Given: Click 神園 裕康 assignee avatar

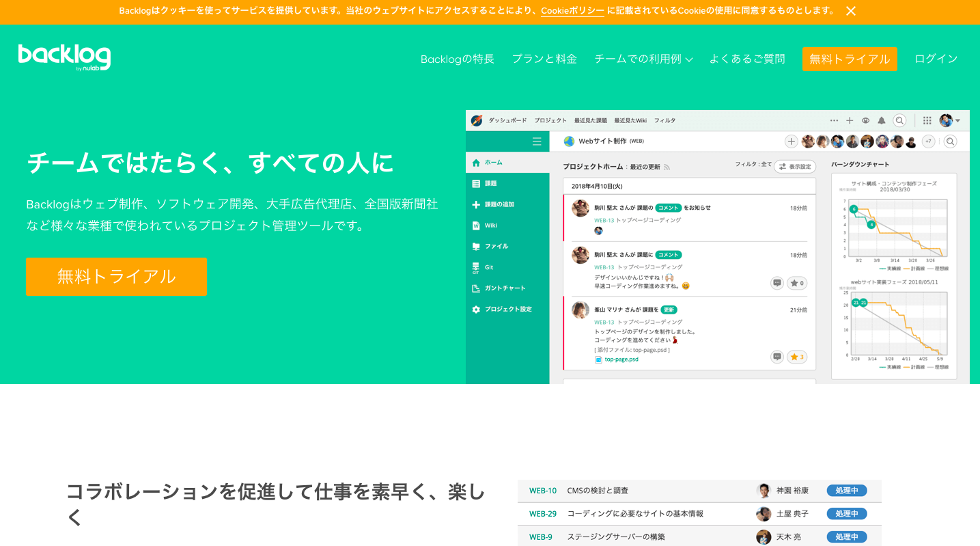Looking at the screenshot, I should pyautogui.click(x=764, y=491).
